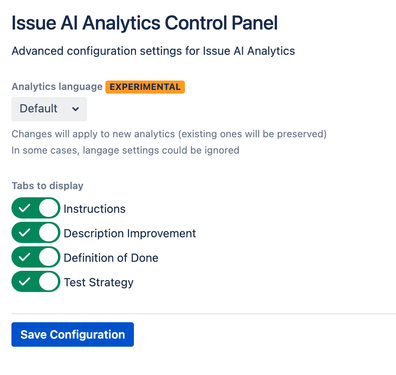The height and width of the screenshot is (375, 396).
Task: Click the Issue AI Analytics Control Panel heading
Action: pos(145,24)
